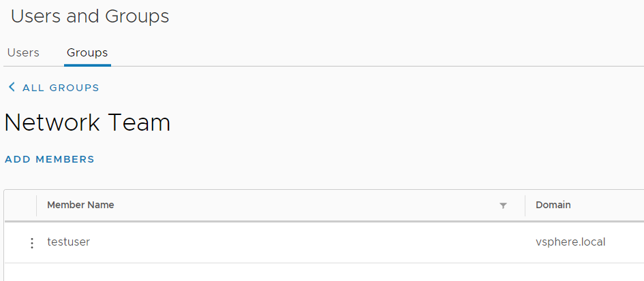The image size is (644, 281).
Task: Switch to the Users tab
Action: (x=23, y=52)
